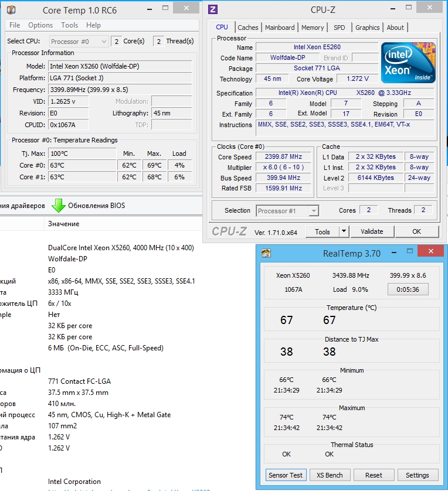
Task: Click the XS Bench button
Action: click(x=330, y=475)
